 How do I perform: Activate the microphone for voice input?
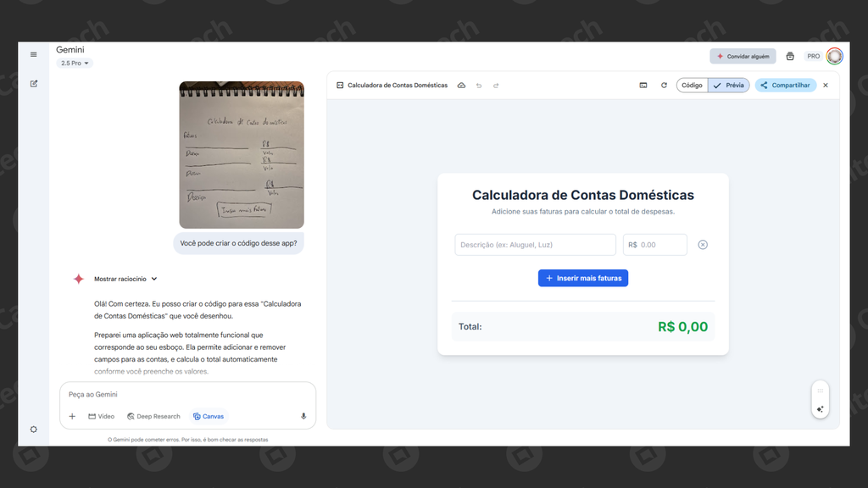[x=303, y=415]
